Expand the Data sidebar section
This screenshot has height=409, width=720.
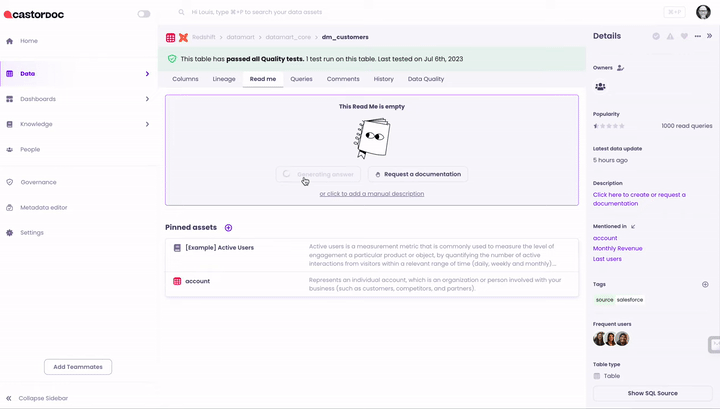[147, 74]
